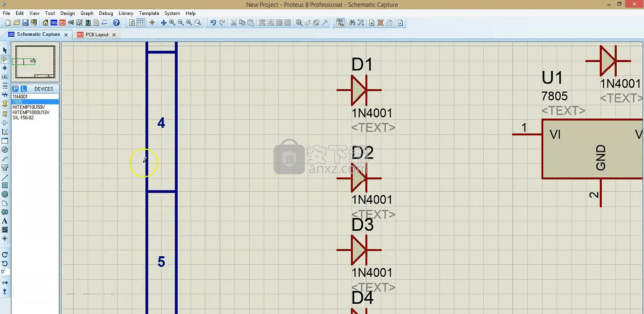Viewport: 644px width, 314px height.
Task: Click the Rotate Anti-Clockwise icon
Action: [5, 263]
